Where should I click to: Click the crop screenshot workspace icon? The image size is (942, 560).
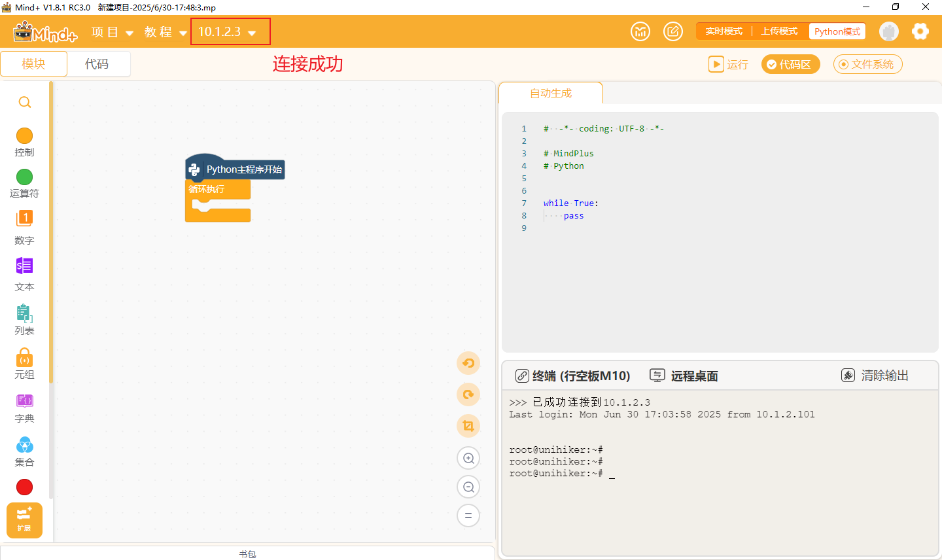468,426
